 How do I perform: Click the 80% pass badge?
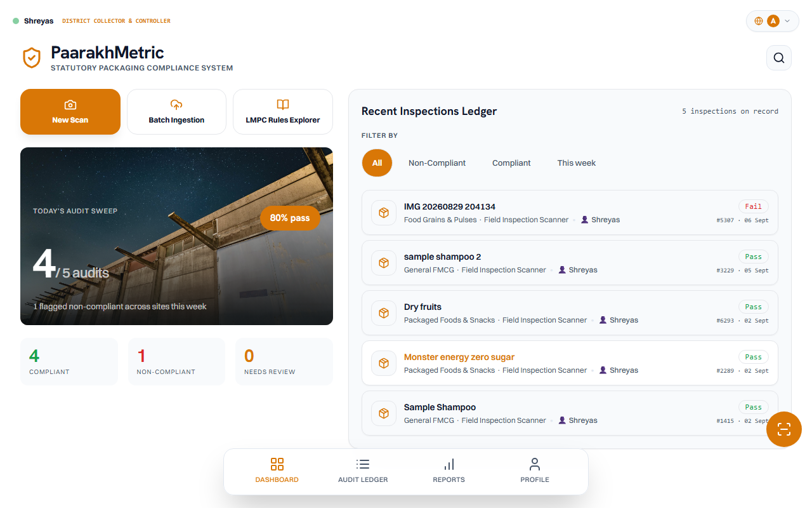290,218
